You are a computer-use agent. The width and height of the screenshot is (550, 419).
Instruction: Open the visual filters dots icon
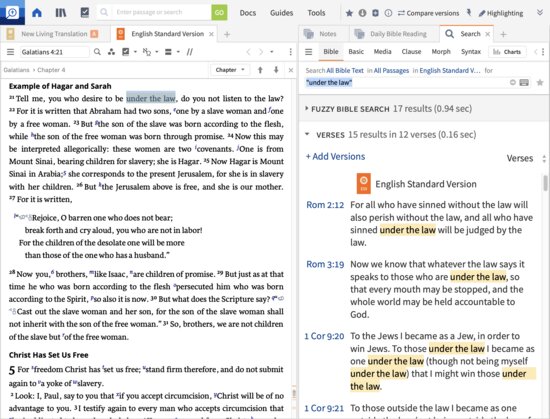tap(111, 52)
